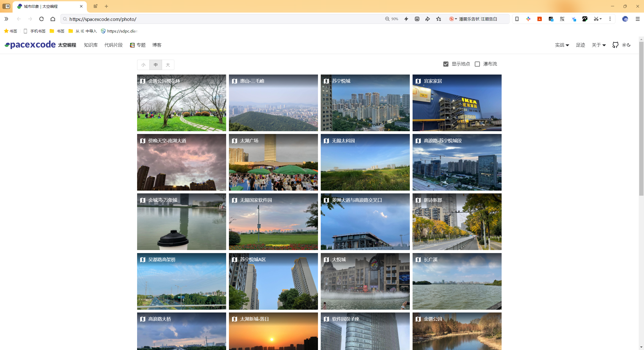
Task: Click the back navigation arrow
Action: pos(19,19)
